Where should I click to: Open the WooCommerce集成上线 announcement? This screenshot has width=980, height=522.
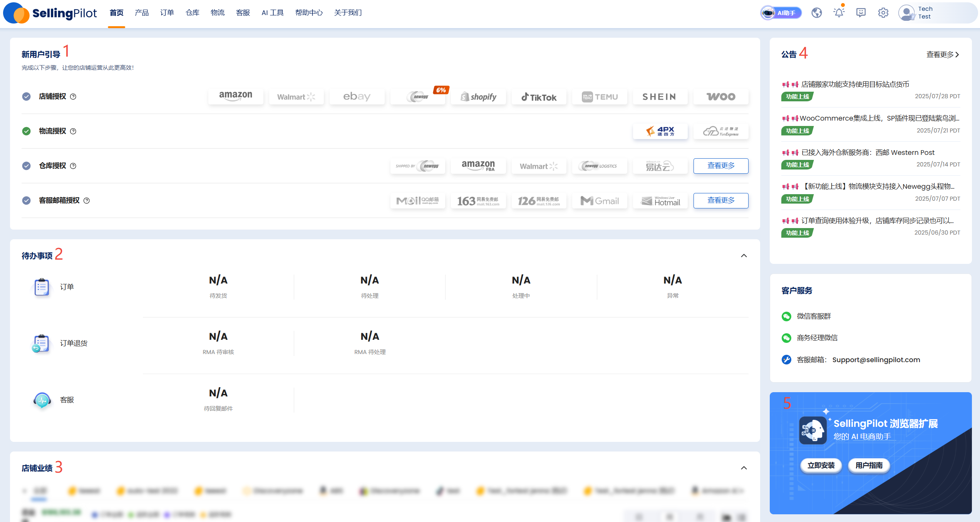[879, 118]
